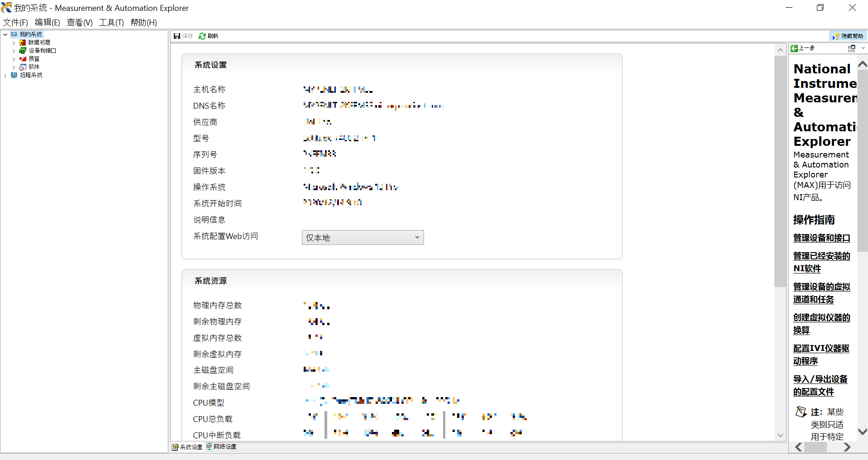Open the 管理已经安装的NI软件 help link
868x460 pixels.
(x=822, y=263)
